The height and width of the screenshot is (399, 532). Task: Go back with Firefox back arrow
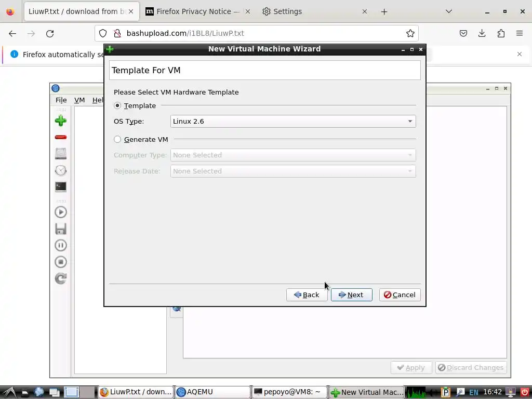[x=12, y=33]
